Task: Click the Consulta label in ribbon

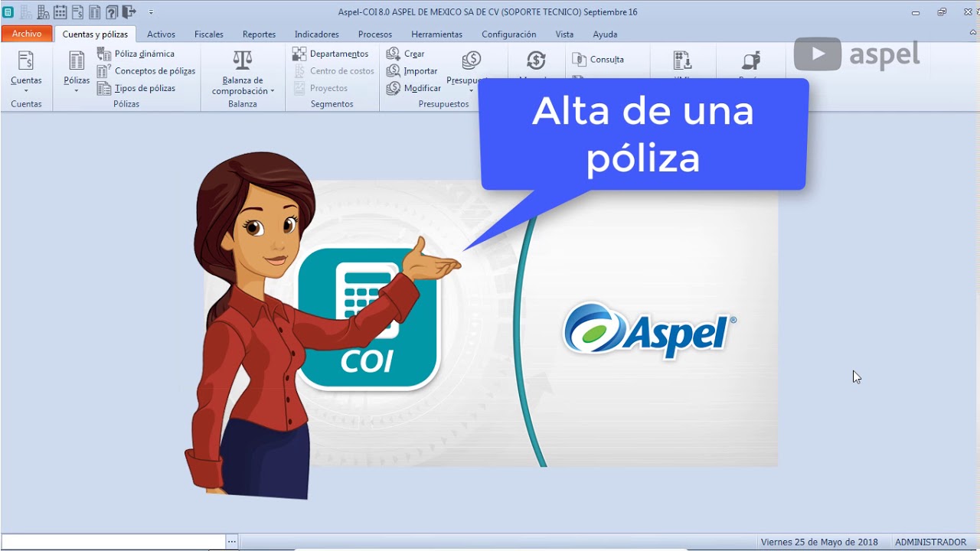Action: click(607, 59)
